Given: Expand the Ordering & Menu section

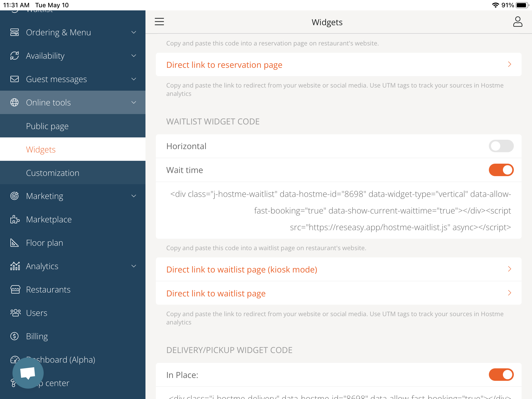Looking at the screenshot, I should point(134,32).
